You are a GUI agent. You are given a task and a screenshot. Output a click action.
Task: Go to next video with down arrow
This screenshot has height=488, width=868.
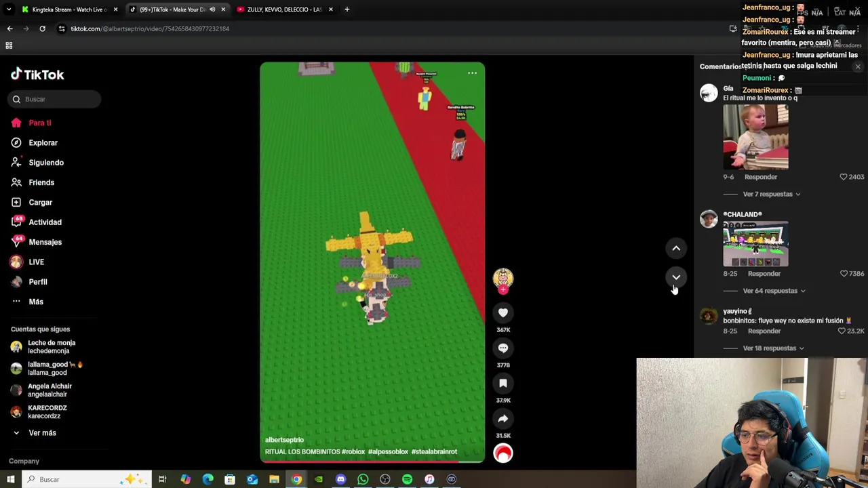pos(676,277)
